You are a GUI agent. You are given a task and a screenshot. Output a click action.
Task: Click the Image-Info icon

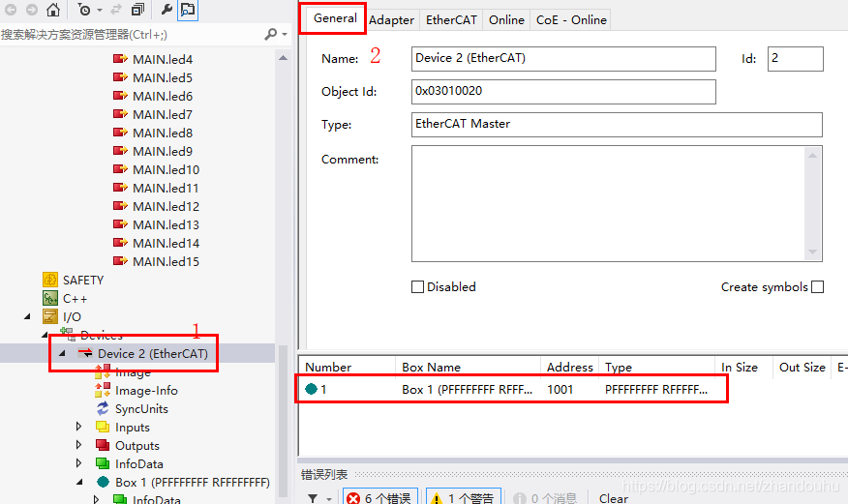point(103,390)
